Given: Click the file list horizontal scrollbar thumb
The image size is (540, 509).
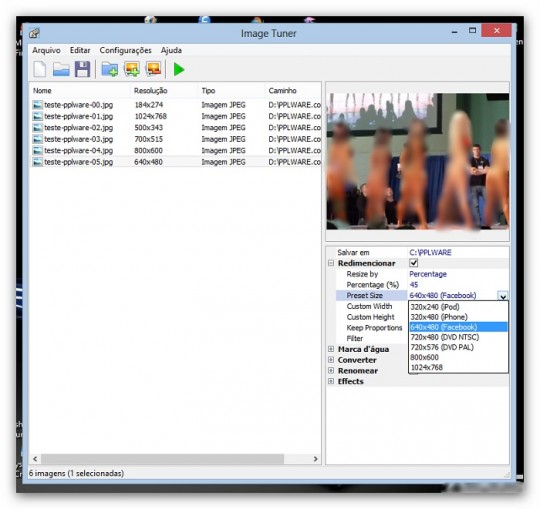Looking at the screenshot, I should point(163,459).
